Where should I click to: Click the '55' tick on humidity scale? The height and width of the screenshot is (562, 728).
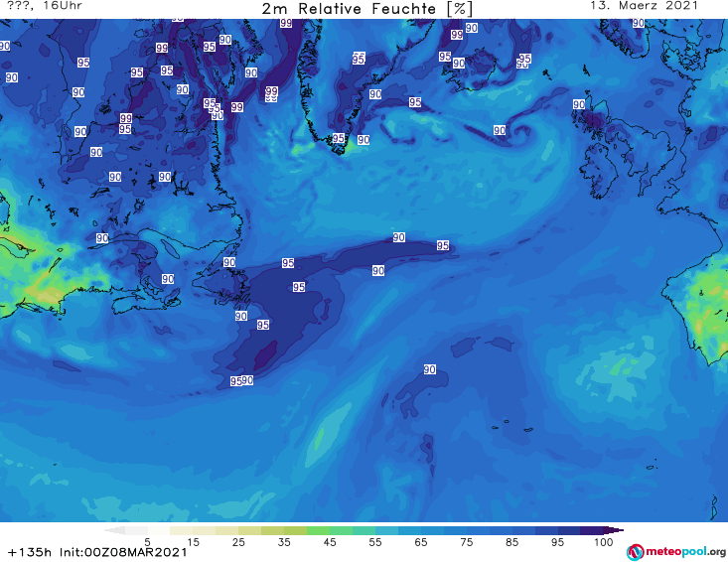coord(375,542)
